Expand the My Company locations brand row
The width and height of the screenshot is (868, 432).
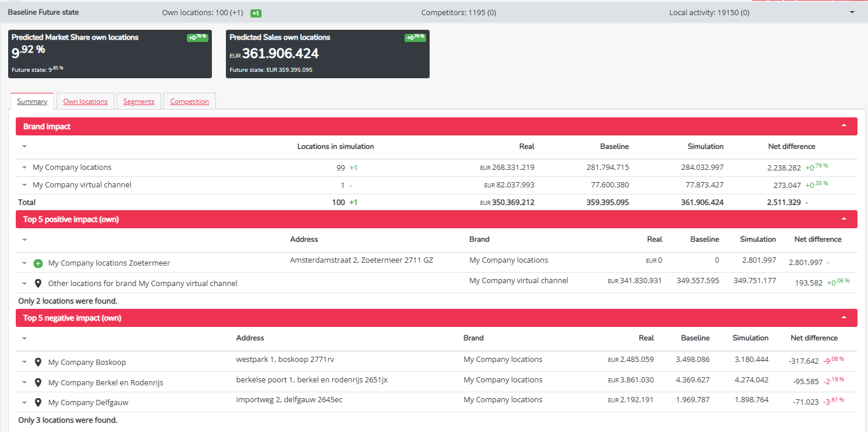25,168
